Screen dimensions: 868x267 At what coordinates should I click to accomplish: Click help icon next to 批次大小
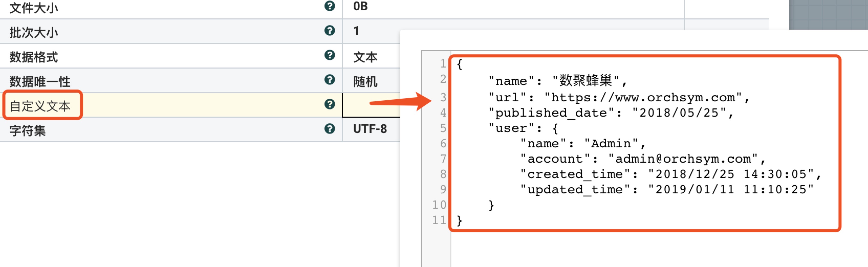tap(329, 31)
